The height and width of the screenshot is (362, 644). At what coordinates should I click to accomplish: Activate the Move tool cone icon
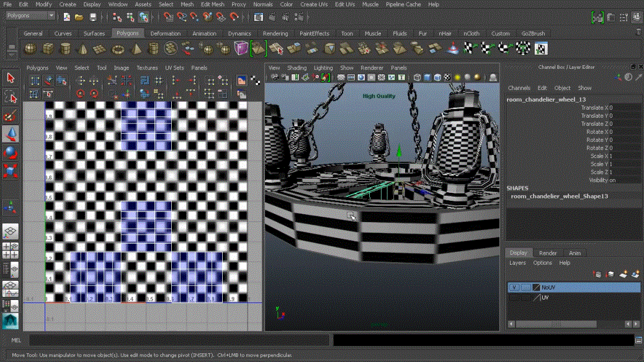(11, 135)
